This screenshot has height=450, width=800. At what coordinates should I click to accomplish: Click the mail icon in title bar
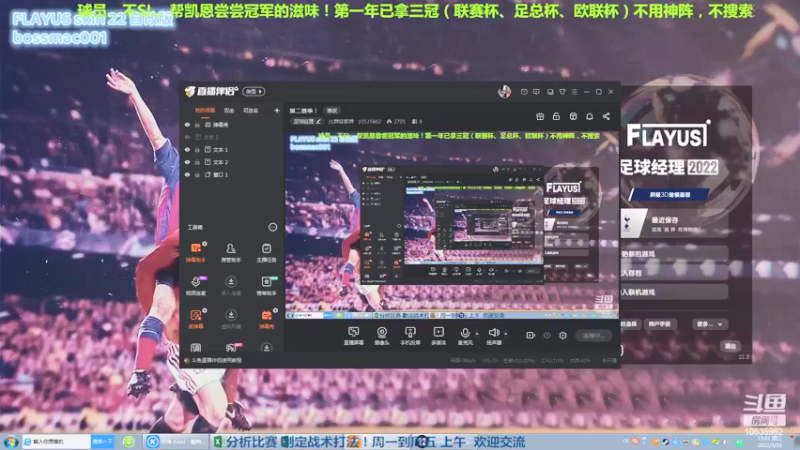(524, 92)
